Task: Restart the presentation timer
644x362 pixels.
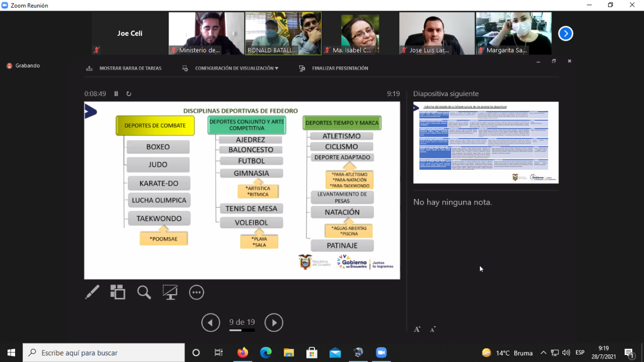Action: point(129,94)
